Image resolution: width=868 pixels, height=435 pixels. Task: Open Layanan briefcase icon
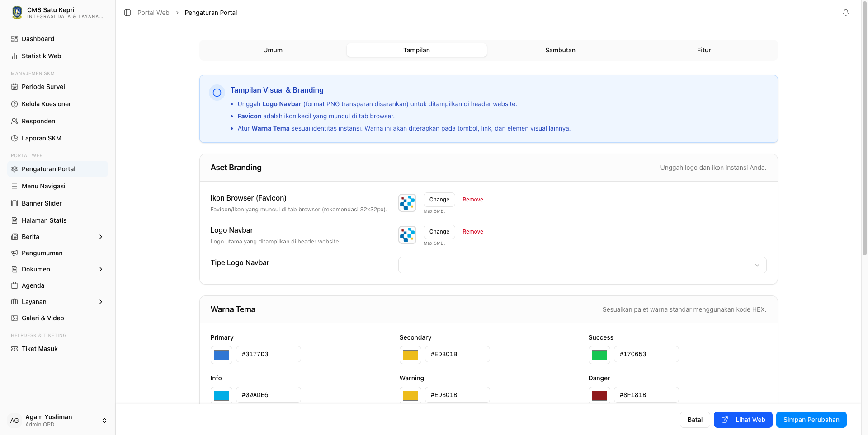tap(14, 302)
